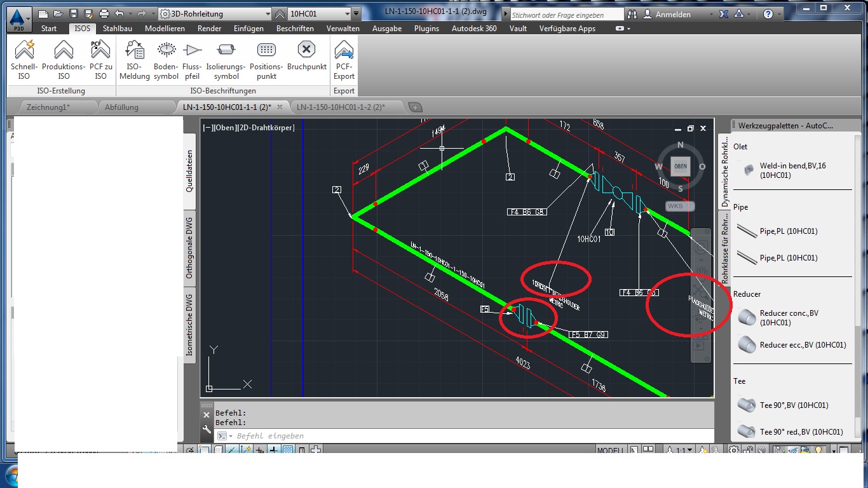The height and width of the screenshot is (488, 868).
Task: Place a Flusspfeil flow arrow
Action: pos(192,60)
